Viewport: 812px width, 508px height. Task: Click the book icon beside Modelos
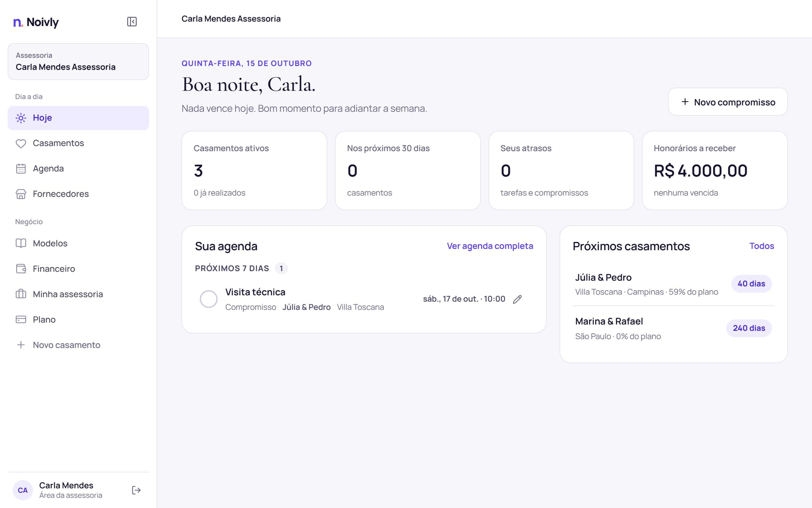click(21, 243)
